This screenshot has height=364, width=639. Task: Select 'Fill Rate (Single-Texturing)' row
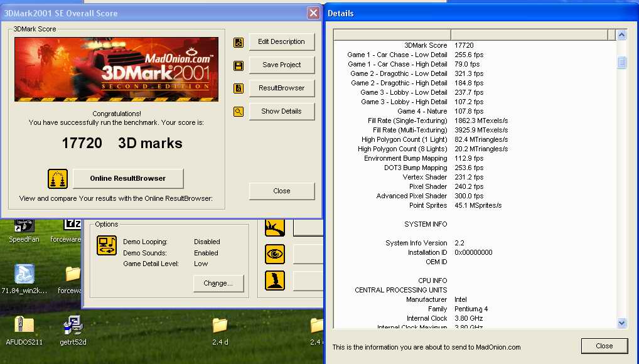click(475, 120)
